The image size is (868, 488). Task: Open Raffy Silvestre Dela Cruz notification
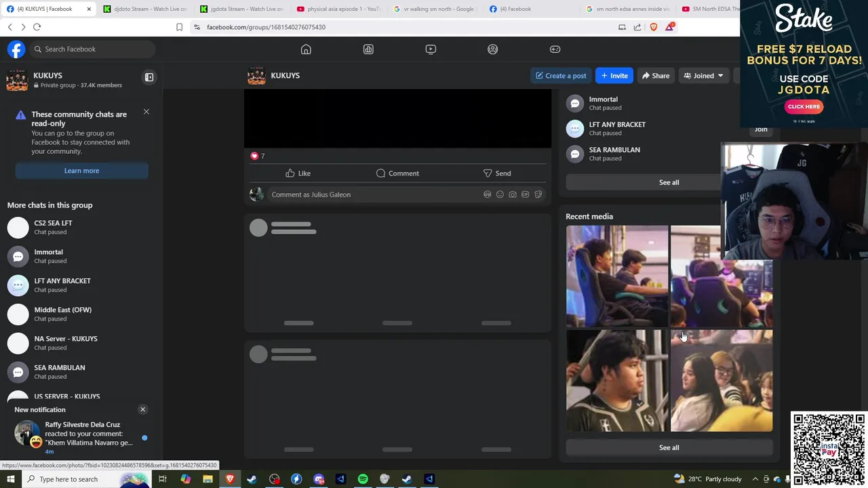coord(81,437)
